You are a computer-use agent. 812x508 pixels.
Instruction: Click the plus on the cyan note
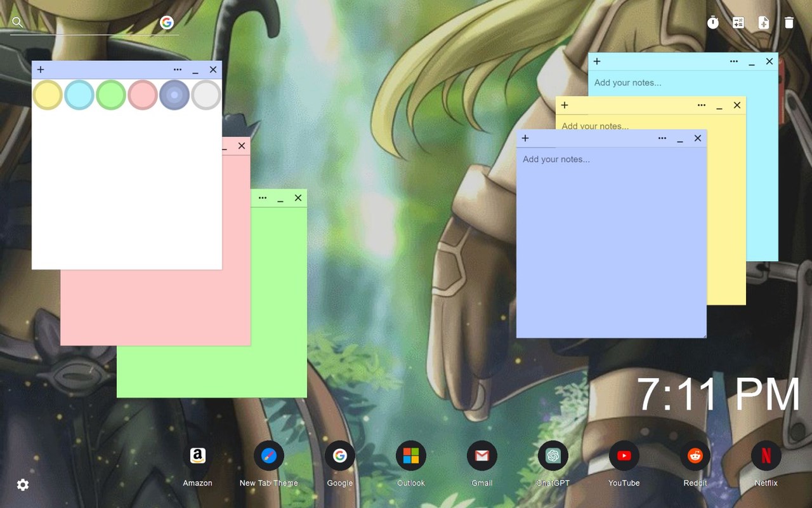pos(597,62)
